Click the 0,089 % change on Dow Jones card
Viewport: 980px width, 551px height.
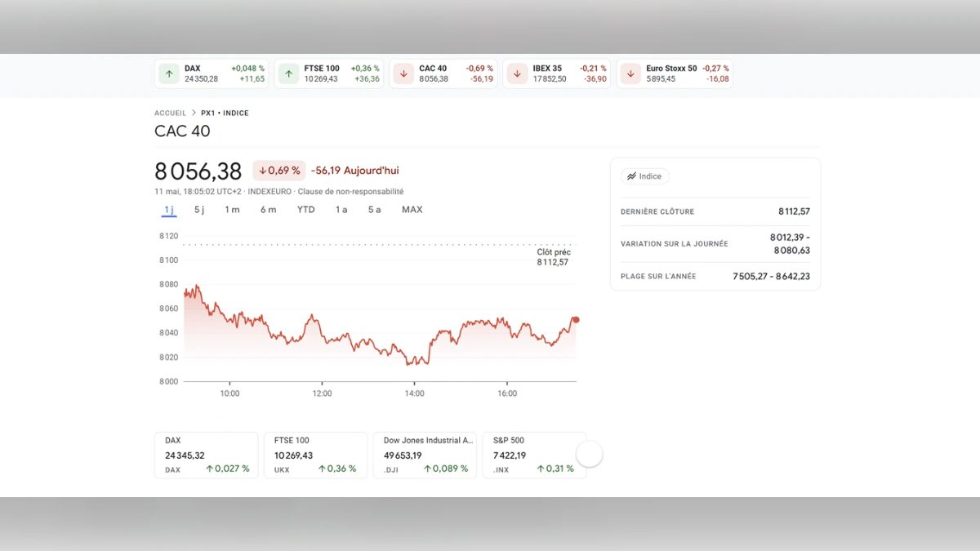(445, 469)
